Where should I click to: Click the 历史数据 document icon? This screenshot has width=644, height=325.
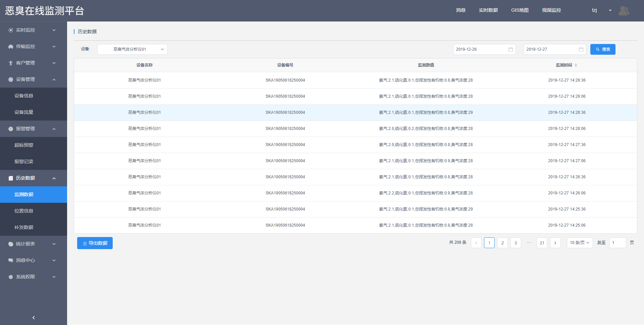click(x=11, y=178)
